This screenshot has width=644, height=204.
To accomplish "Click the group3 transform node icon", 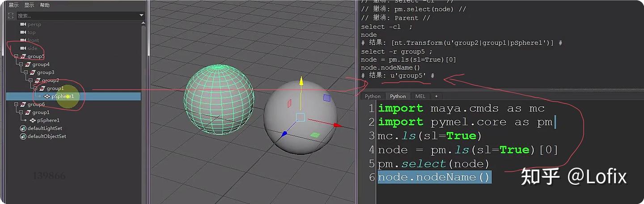I will click(33, 72).
